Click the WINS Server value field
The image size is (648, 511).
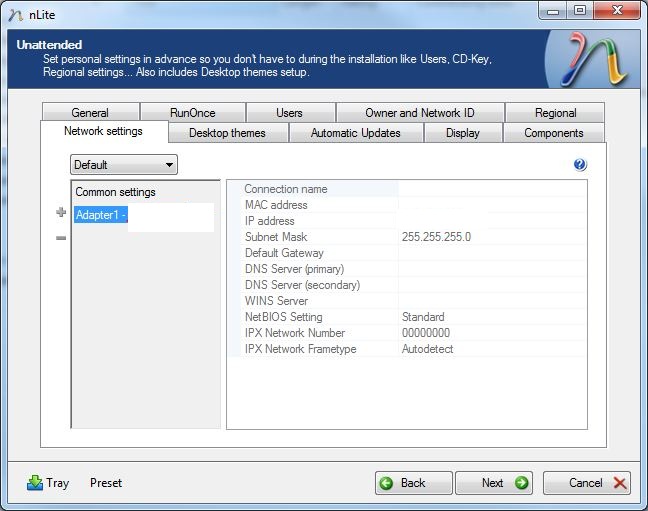click(x=492, y=301)
